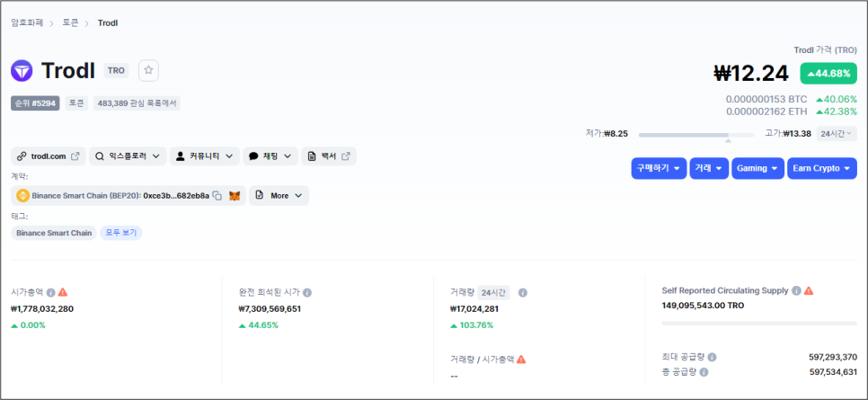This screenshot has height=400, width=868.
Task: Click the 483,389 관심 목록에서 badge
Action: click(x=137, y=103)
